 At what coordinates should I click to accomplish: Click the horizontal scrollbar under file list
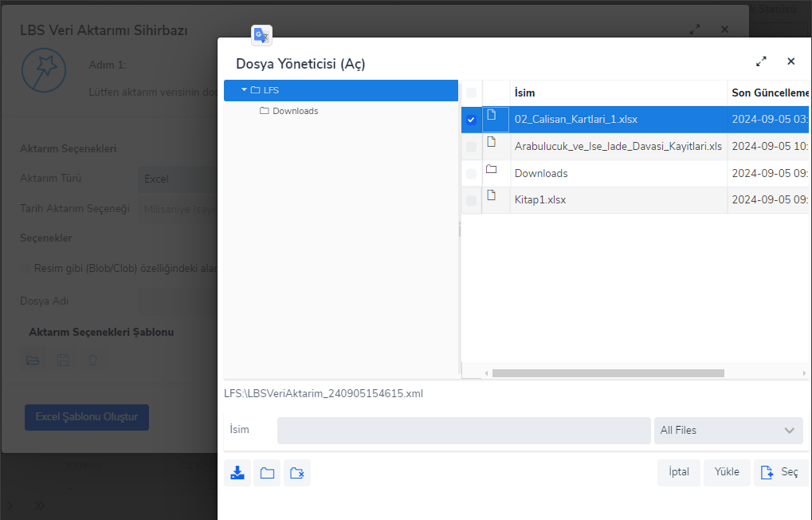(607, 373)
